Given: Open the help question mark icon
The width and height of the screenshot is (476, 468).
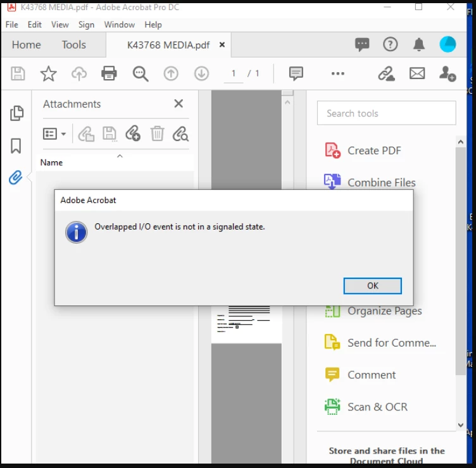Looking at the screenshot, I should (x=390, y=44).
